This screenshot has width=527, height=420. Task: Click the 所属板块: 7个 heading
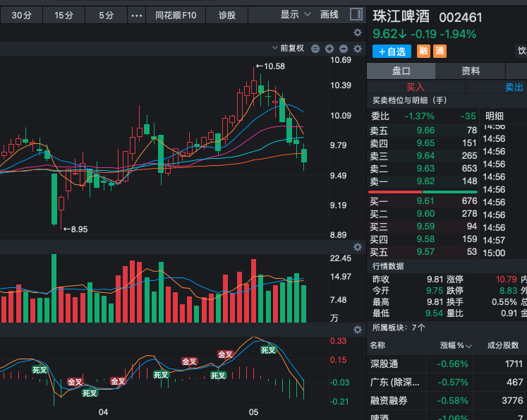[x=399, y=328]
